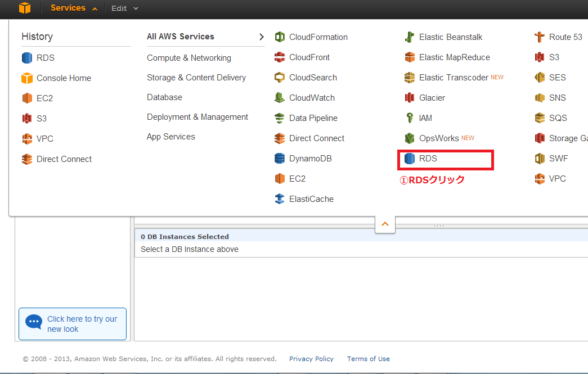588x374 pixels.
Task: Open the Privacy Policy link
Action: tap(311, 359)
